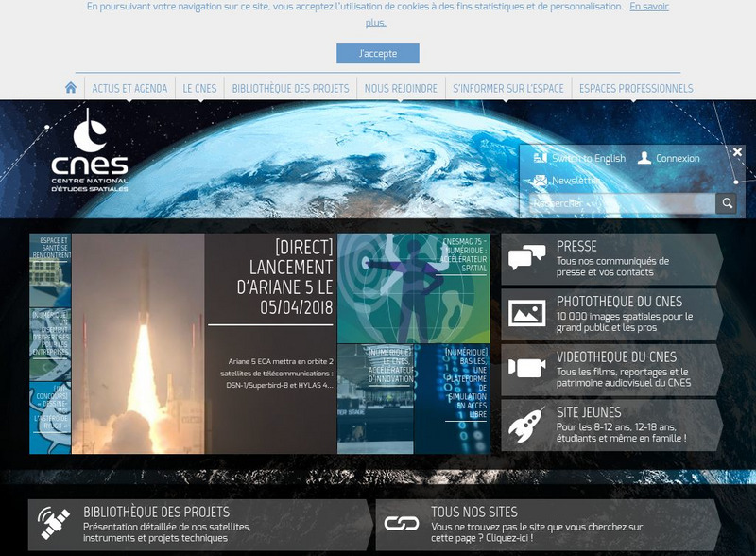Open the NOUS REJOINDRE menu

point(401,88)
